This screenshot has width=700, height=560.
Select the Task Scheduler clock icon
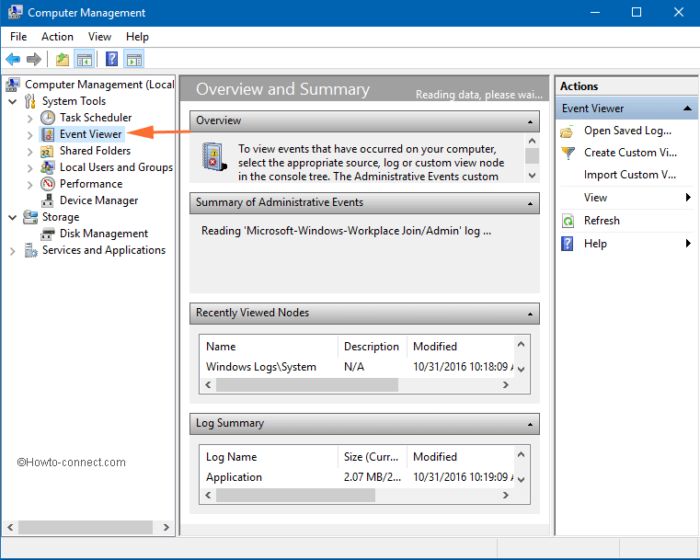click(48, 118)
